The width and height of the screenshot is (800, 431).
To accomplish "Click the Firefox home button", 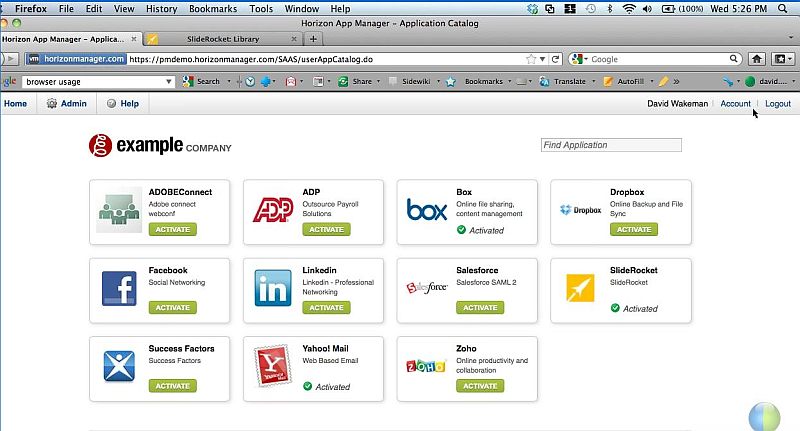I will coord(757,59).
